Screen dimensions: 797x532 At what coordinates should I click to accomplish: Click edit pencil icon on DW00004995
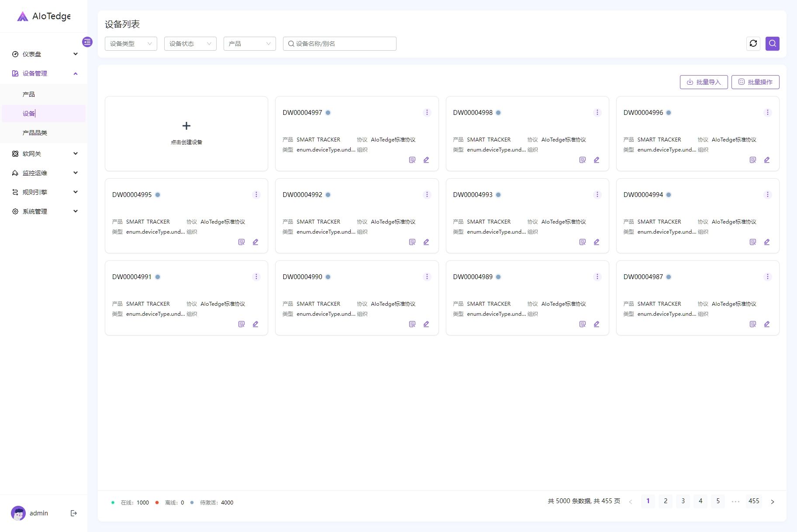(x=255, y=242)
